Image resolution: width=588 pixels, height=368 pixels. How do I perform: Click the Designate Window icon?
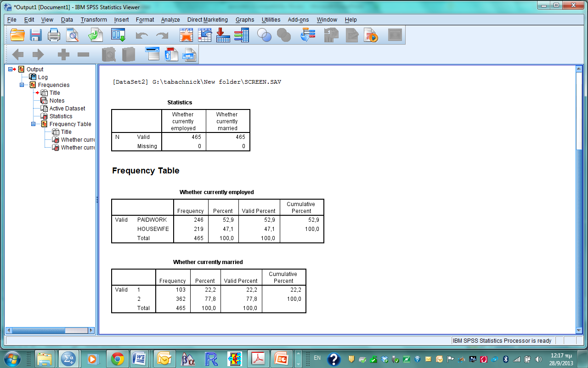click(x=395, y=35)
